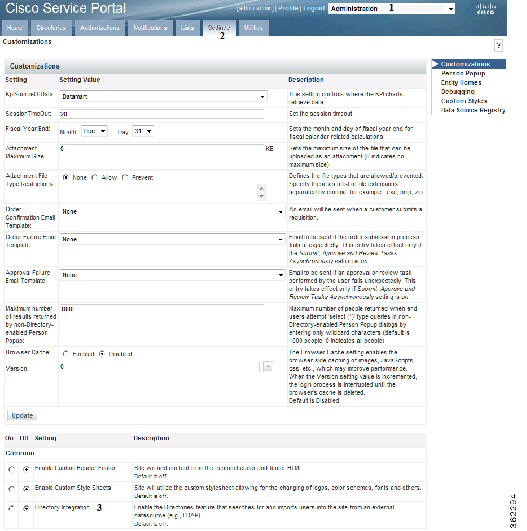Switch to the Directories tab
The width and height of the screenshot is (527, 531).
pos(51,28)
